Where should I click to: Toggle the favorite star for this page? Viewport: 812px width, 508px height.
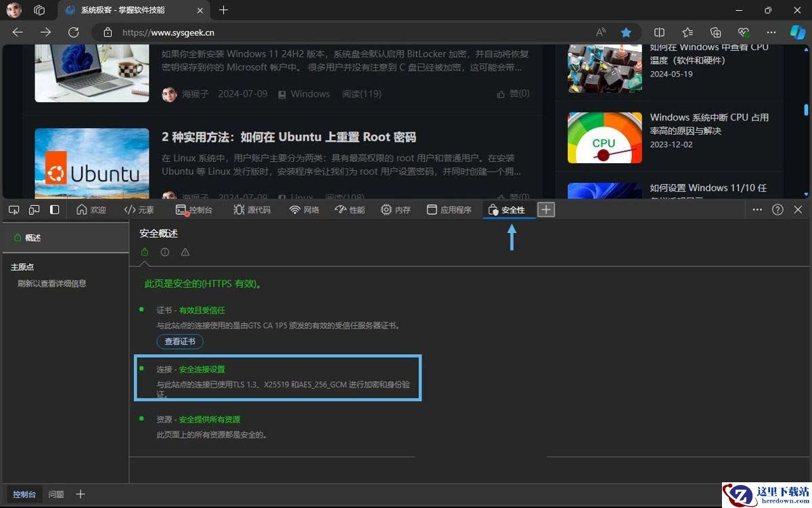click(x=627, y=32)
